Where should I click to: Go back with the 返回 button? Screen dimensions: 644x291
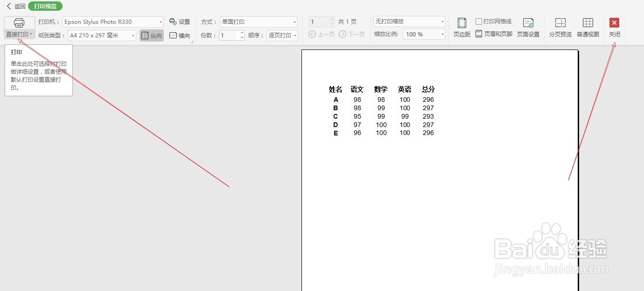point(16,6)
